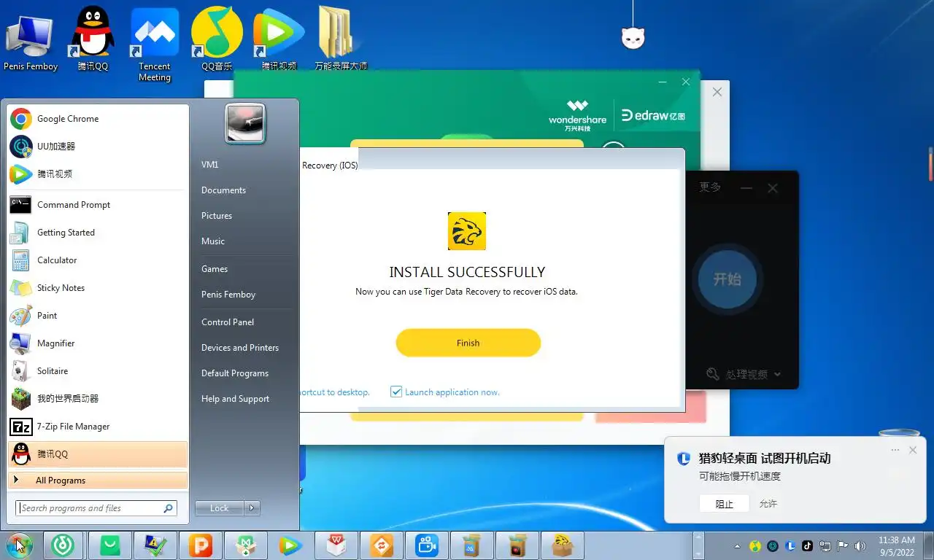Open Solitaire from the Start menu
Viewport: 934px width, 560px height.
coord(97,371)
